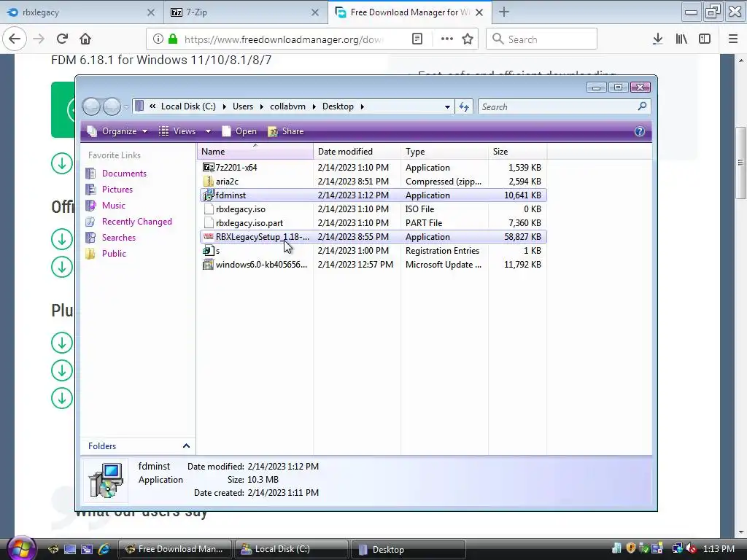Open a new browser tab
The width and height of the screenshot is (747, 560).
[x=504, y=12]
